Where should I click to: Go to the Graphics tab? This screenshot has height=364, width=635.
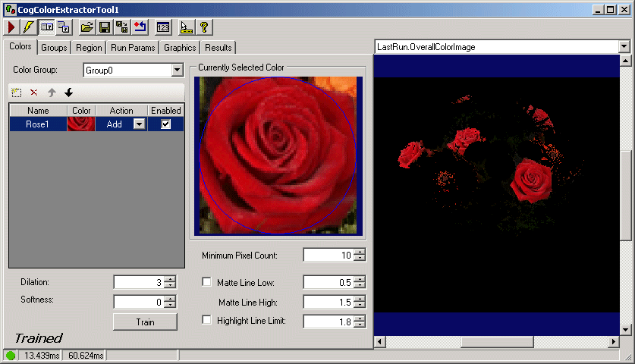180,48
